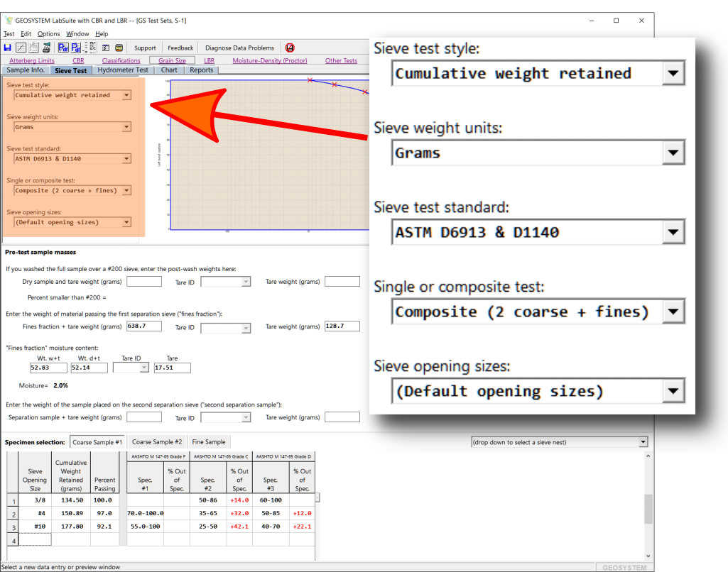
Task: Expand Single or composite test dropdown
Action: coord(126,190)
